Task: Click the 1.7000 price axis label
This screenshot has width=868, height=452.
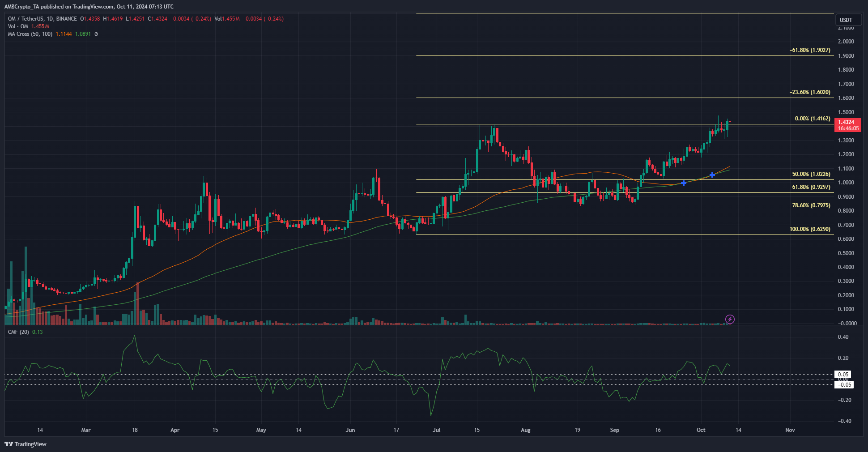Action: [x=846, y=84]
